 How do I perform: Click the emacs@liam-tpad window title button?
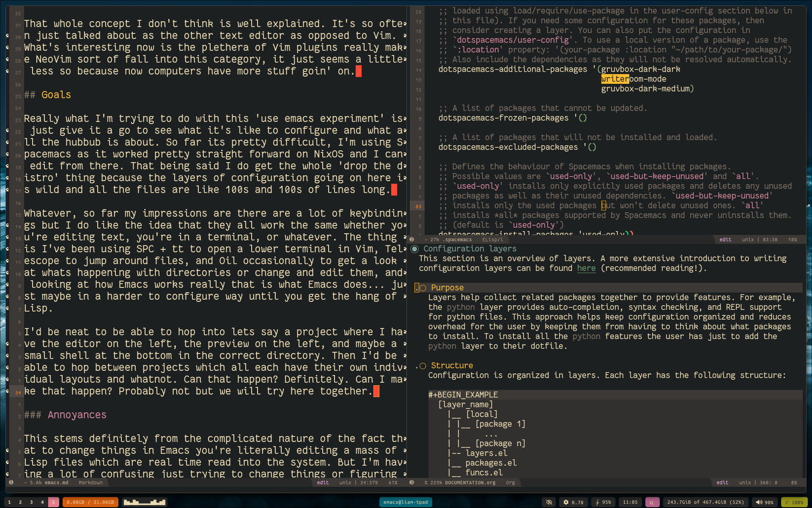pyautogui.click(x=406, y=502)
